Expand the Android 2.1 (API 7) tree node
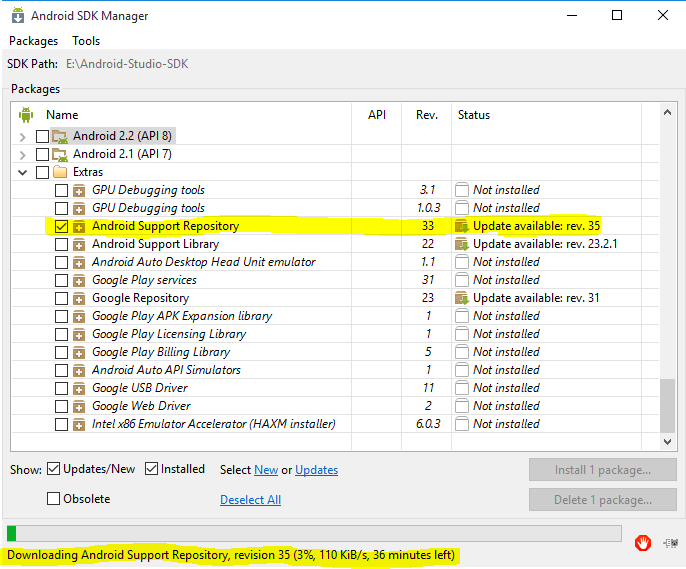 [x=22, y=155]
